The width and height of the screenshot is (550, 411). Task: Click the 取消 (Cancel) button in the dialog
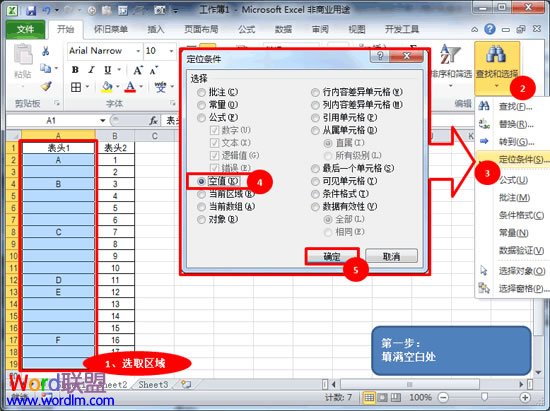pos(391,256)
